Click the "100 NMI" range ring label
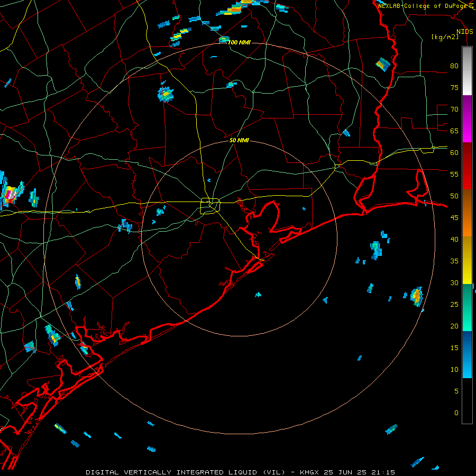Image resolution: width=476 pixels, height=476 pixels. click(239, 42)
